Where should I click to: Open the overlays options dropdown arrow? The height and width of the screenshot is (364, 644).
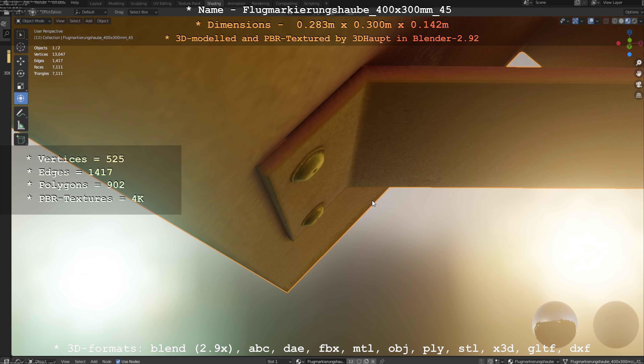[x=597, y=21]
